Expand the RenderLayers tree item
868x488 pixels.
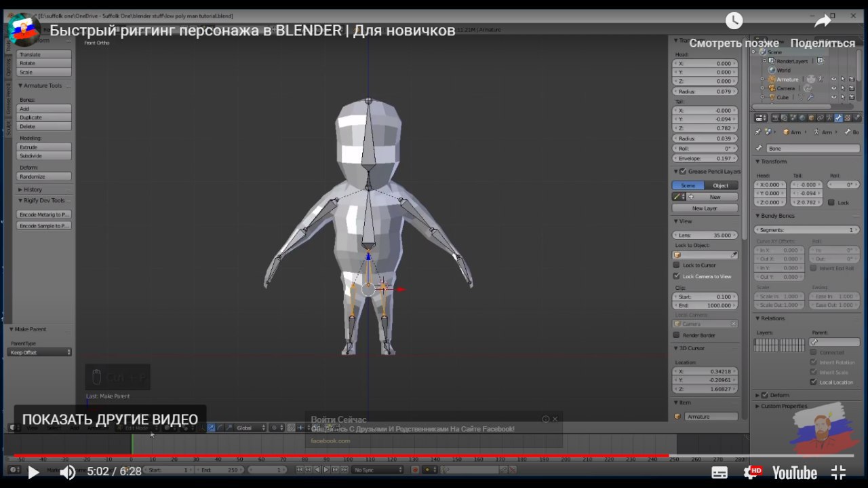point(763,61)
